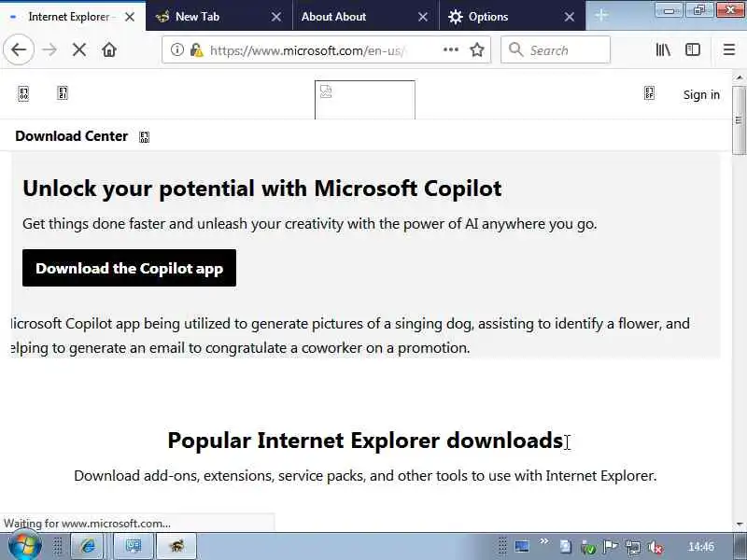Open the Download Center link
The height and width of the screenshot is (560, 747).
click(72, 136)
